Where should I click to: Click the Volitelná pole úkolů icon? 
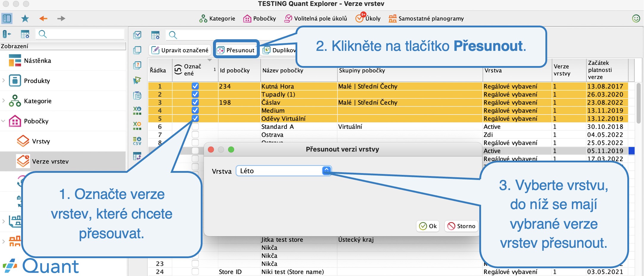(x=288, y=18)
